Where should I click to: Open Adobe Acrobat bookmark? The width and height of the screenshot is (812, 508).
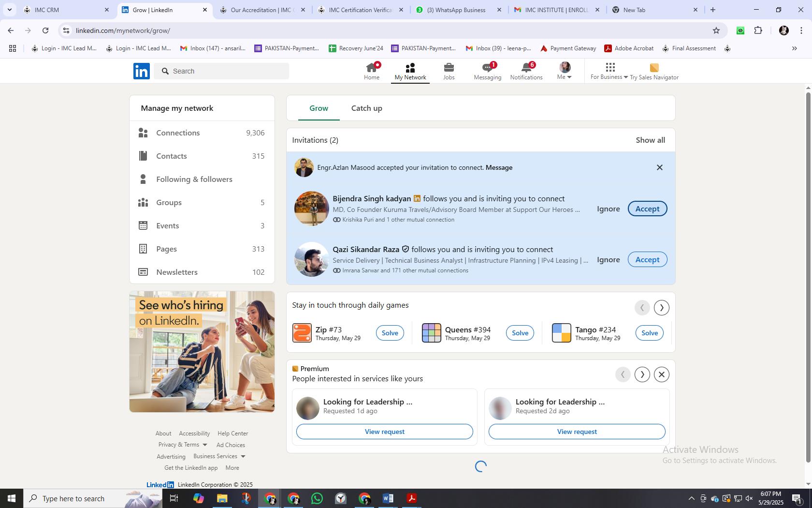pos(629,48)
